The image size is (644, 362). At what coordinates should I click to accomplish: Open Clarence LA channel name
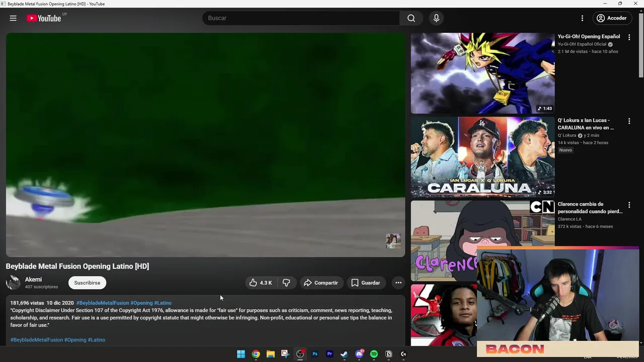[570, 219]
